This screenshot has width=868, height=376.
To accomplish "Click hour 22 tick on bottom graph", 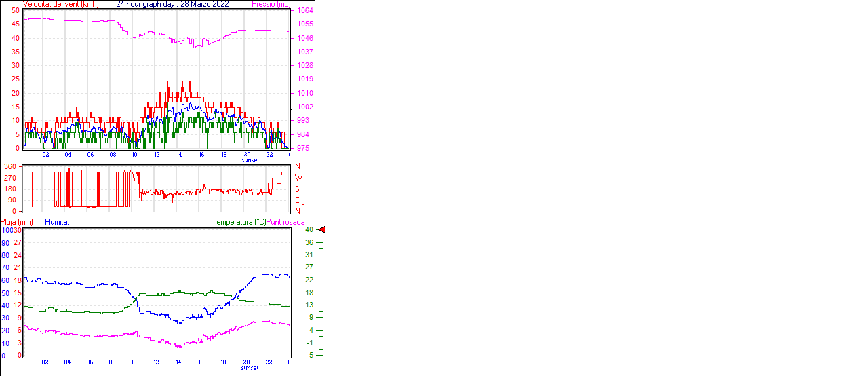I will [269, 362].
